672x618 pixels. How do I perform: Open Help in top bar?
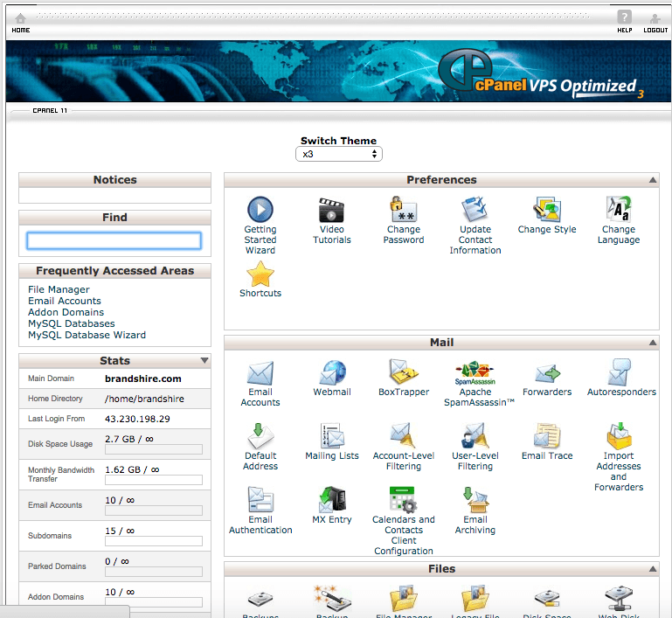coord(625,22)
